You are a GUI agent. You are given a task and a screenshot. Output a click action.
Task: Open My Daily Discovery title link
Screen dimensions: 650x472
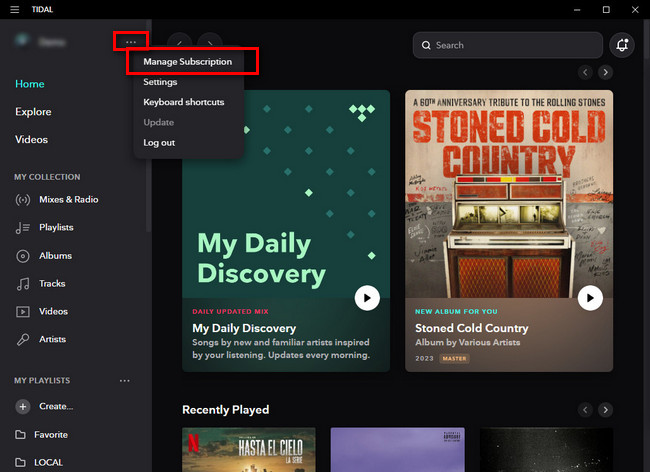tap(244, 328)
